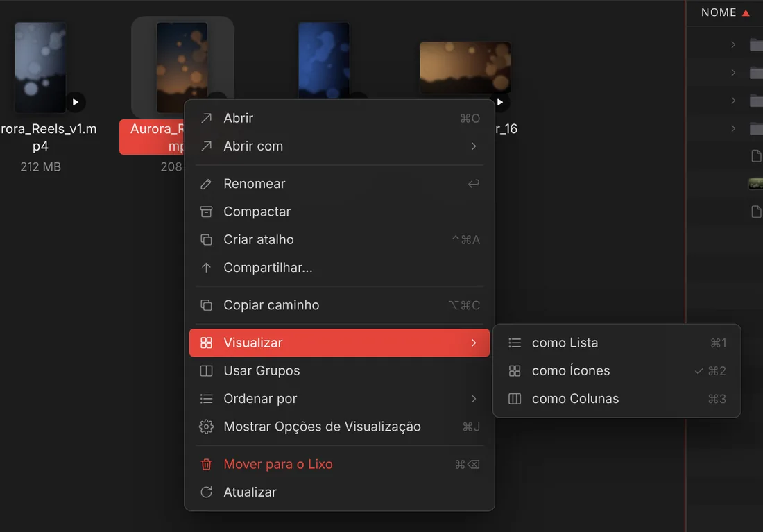Expand the first folder row chevron
The height and width of the screenshot is (532, 763).
point(733,45)
